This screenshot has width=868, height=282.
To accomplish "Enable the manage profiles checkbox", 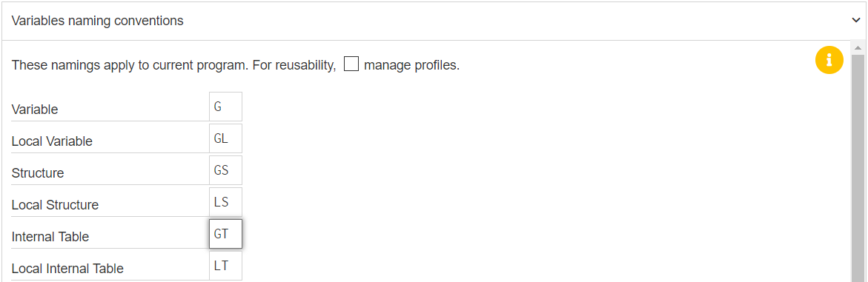I will coord(351,64).
